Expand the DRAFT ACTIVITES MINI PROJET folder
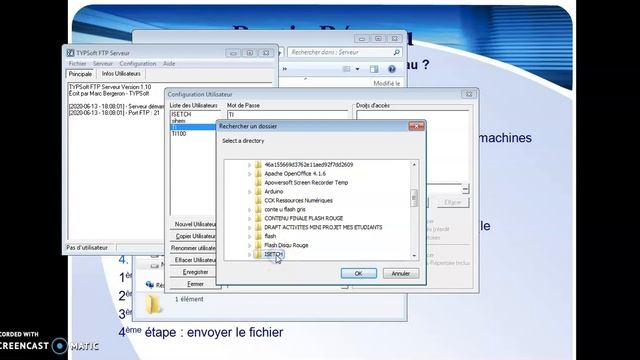Viewport: 640px width, 360px height. (x=249, y=228)
